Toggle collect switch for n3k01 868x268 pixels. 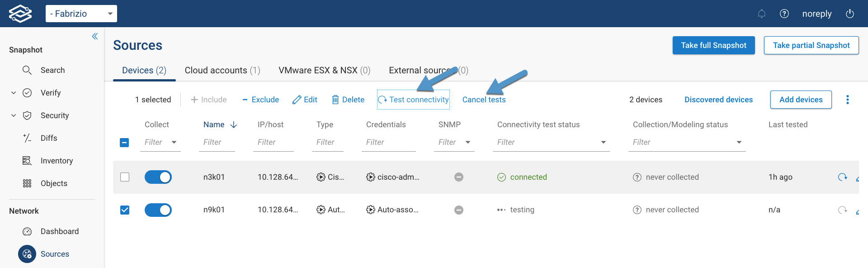pyautogui.click(x=158, y=177)
